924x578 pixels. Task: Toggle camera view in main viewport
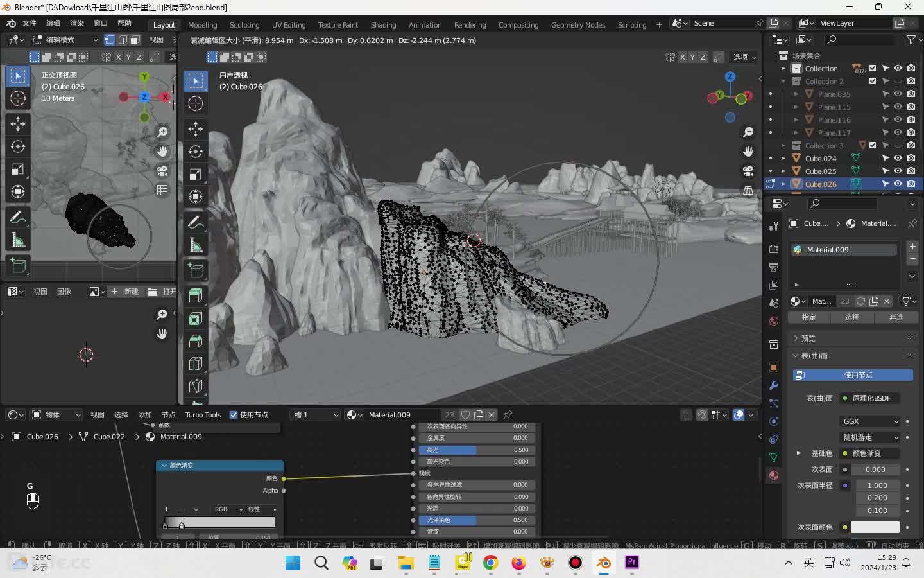tap(748, 171)
